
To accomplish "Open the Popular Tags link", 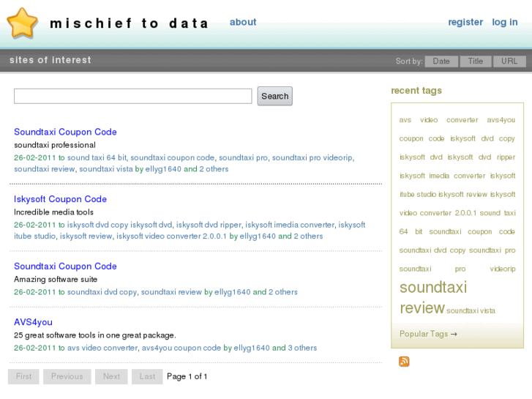I will tap(428, 334).
